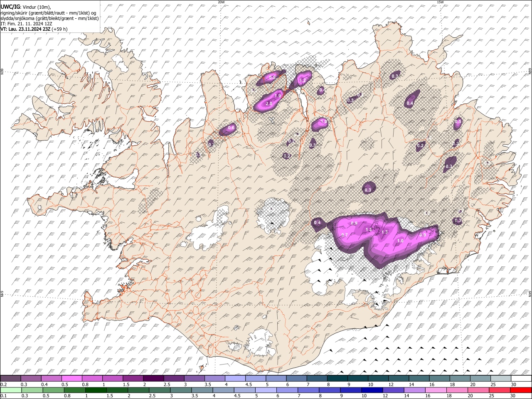Click the 'VT: Lau. 23.11.2024 23Z (+59 h)' line

point(34,29)
